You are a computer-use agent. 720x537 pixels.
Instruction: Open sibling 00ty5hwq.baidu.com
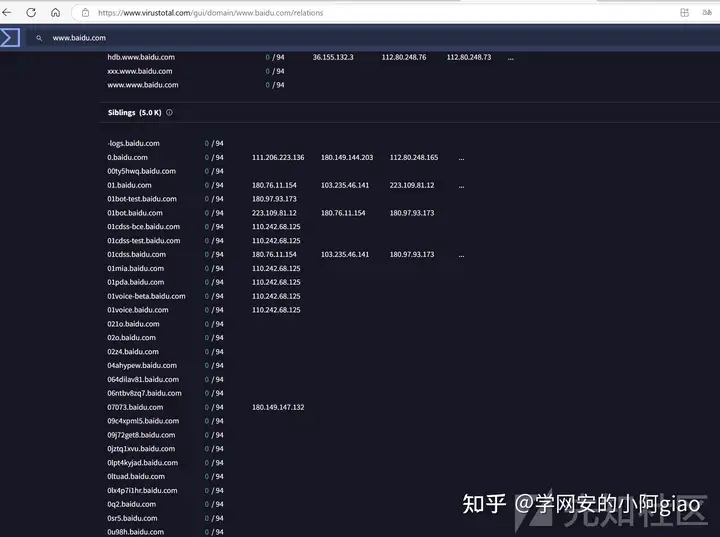tap(141, 171)
